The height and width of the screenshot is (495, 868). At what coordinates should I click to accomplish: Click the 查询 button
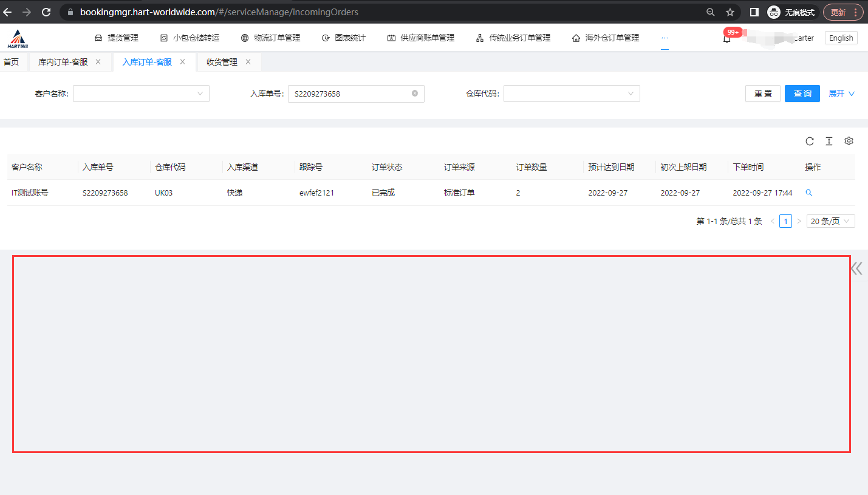coord(802,94)
